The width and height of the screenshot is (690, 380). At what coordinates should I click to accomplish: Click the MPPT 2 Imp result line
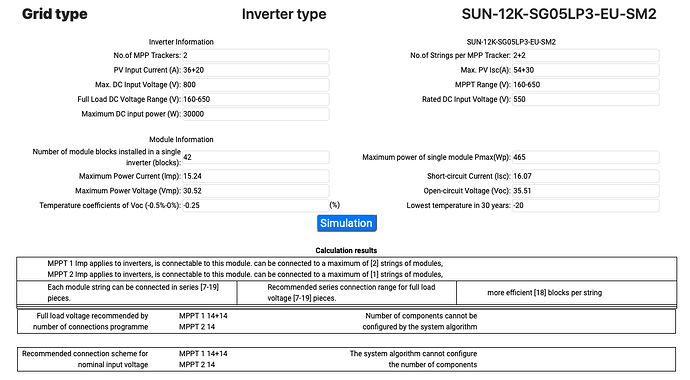click(x=245, y=274)
